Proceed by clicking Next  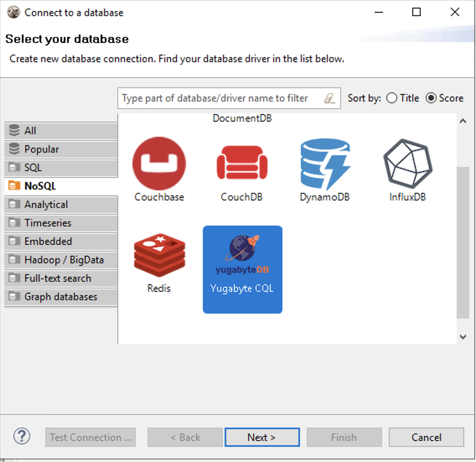(262, 437)
